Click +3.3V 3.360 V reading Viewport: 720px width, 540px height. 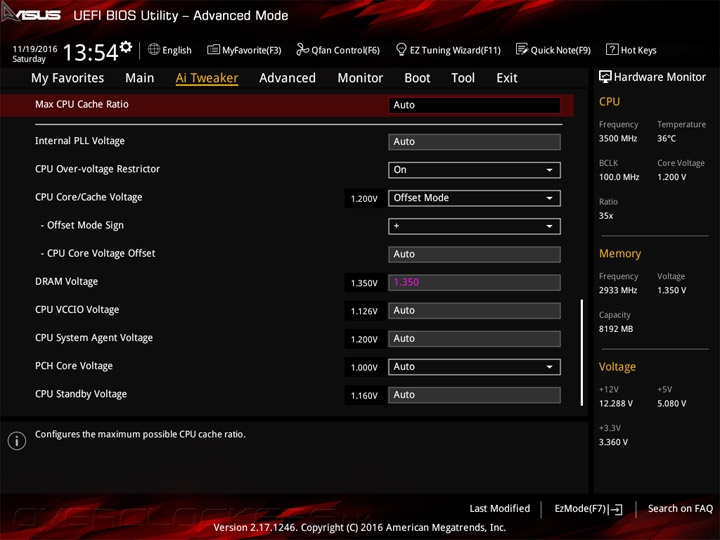(613, 442)
